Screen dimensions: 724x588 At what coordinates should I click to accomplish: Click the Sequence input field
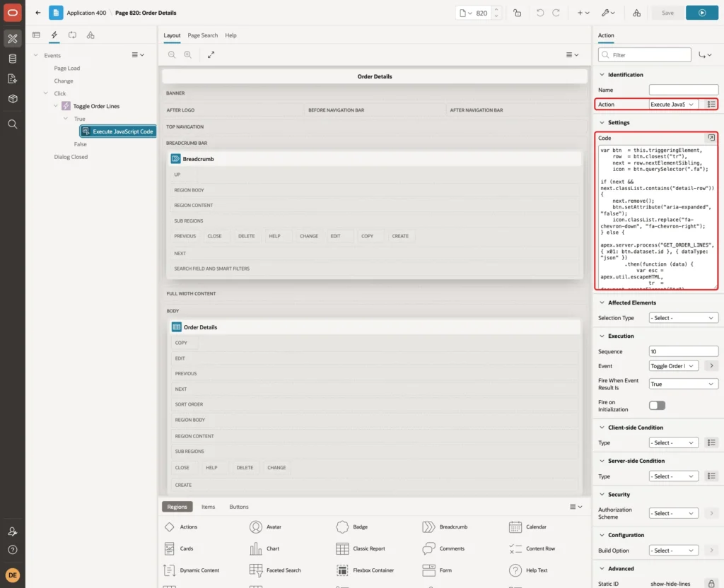[x=684, y=352]
